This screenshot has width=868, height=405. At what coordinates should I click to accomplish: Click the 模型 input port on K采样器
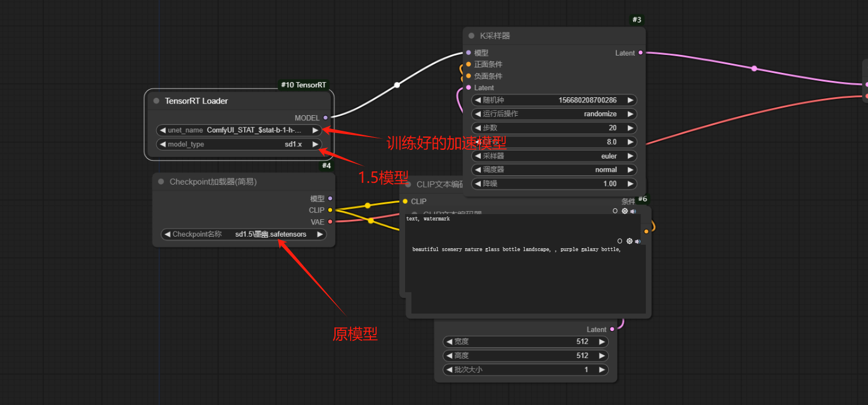(x=469, y=53)
